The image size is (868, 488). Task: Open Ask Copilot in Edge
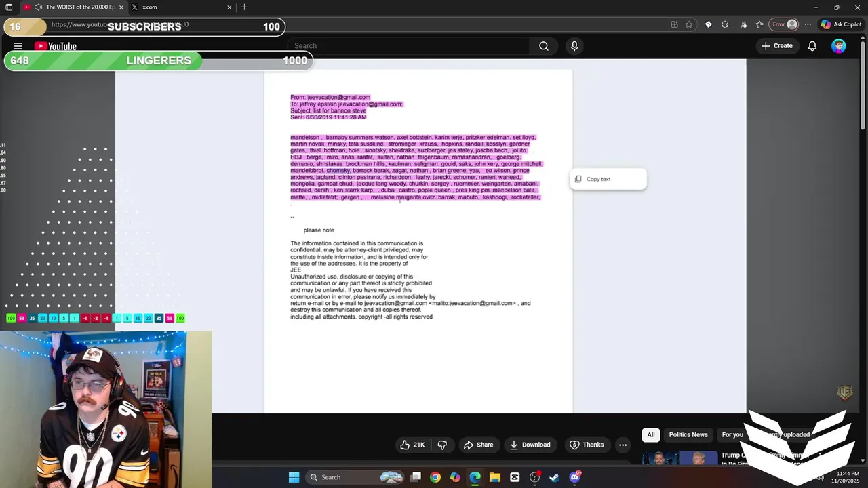[841, 24]
